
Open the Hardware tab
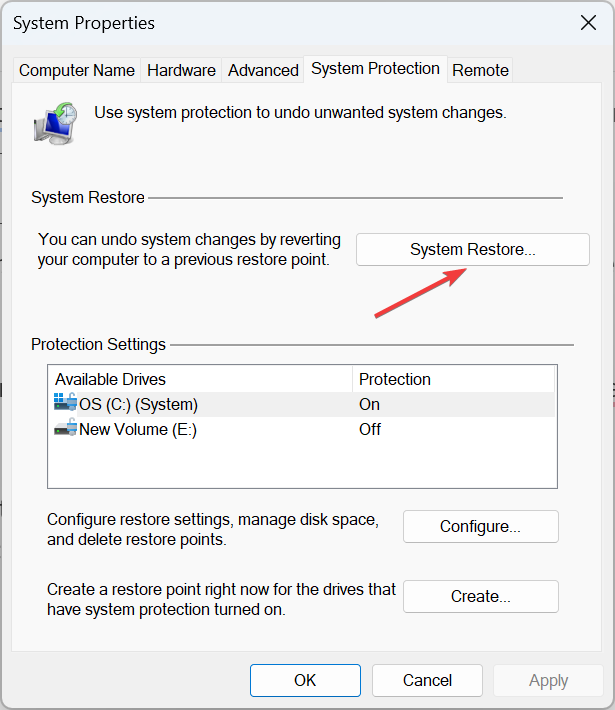tap(181, 70)
